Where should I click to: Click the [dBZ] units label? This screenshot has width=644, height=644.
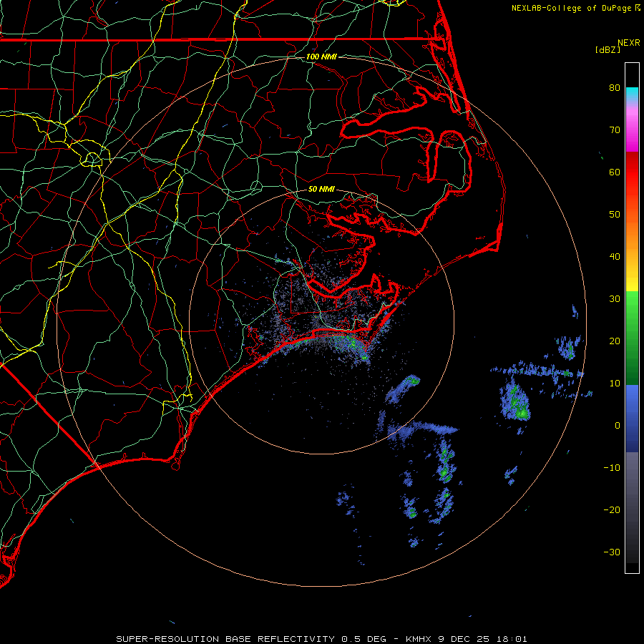coord(608,50)
